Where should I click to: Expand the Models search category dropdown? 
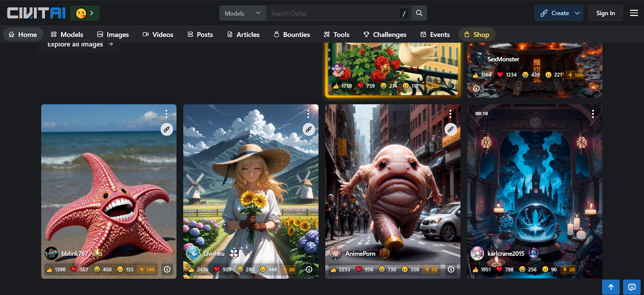pos(242,13)
